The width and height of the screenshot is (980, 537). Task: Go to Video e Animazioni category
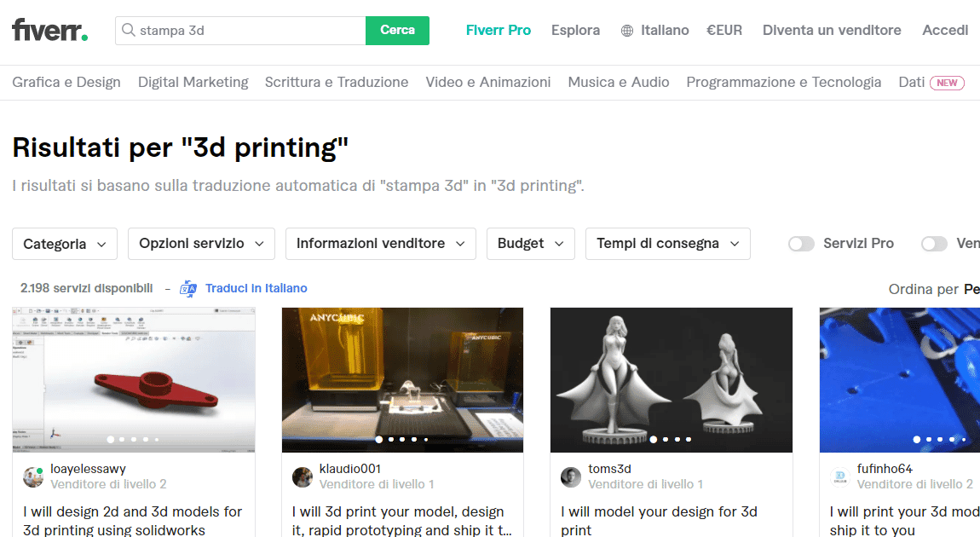[488, 83]
